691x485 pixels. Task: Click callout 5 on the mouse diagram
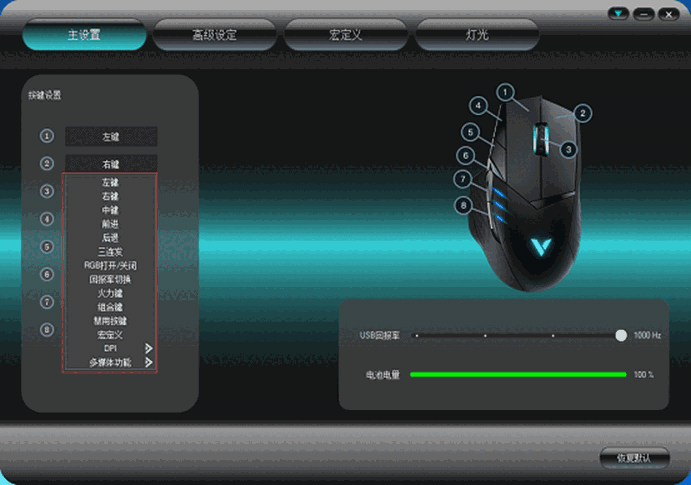tap(470, 132)
